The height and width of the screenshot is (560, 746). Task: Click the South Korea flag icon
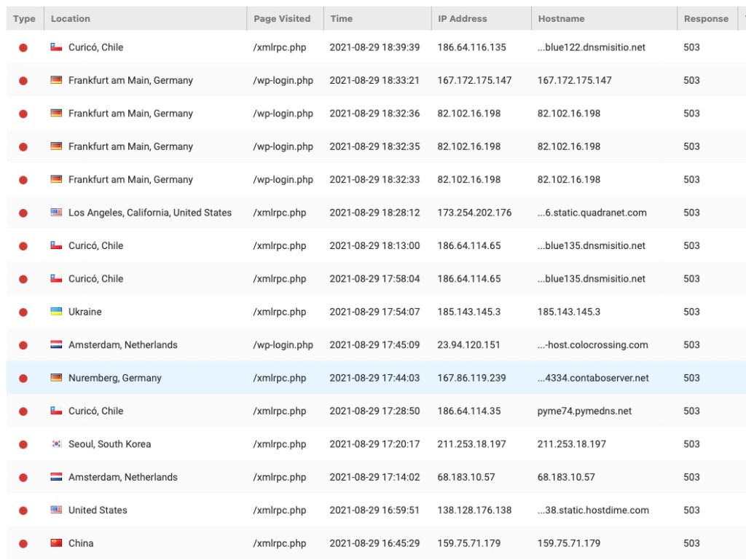[56, 444]
